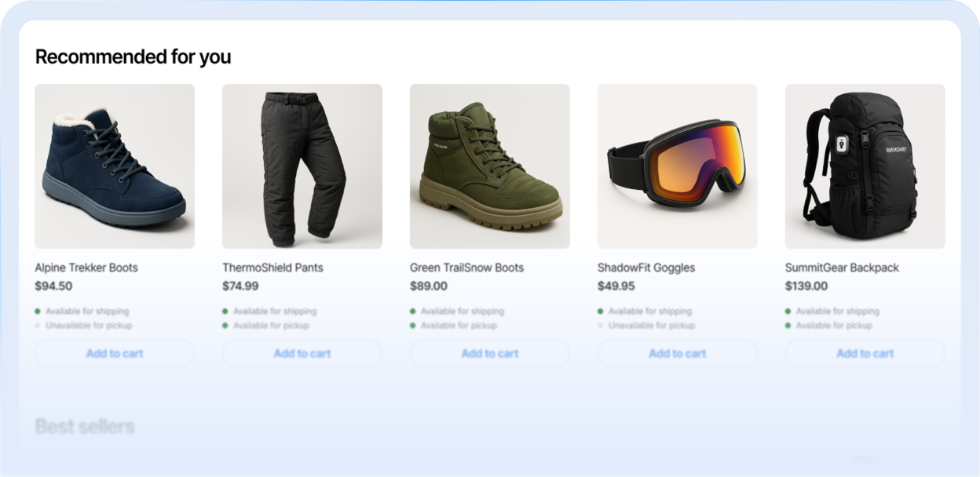Add Alpine Trekker Boots to cart

(x=115, y=353)
